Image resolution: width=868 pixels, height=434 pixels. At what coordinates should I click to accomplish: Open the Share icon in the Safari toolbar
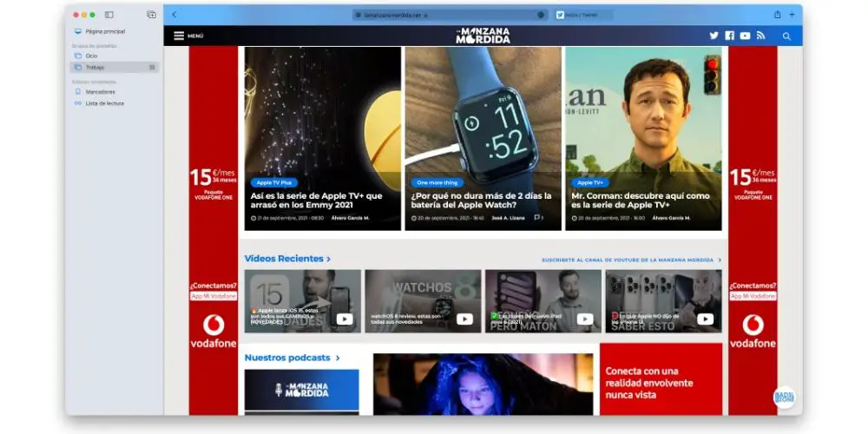point(777,15)
